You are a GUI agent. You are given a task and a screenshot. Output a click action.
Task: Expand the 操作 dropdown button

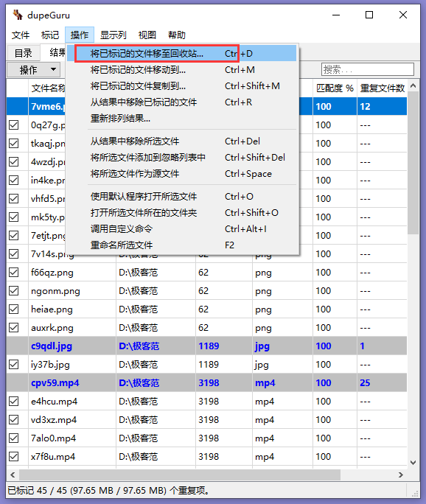[x=33, y=69]
